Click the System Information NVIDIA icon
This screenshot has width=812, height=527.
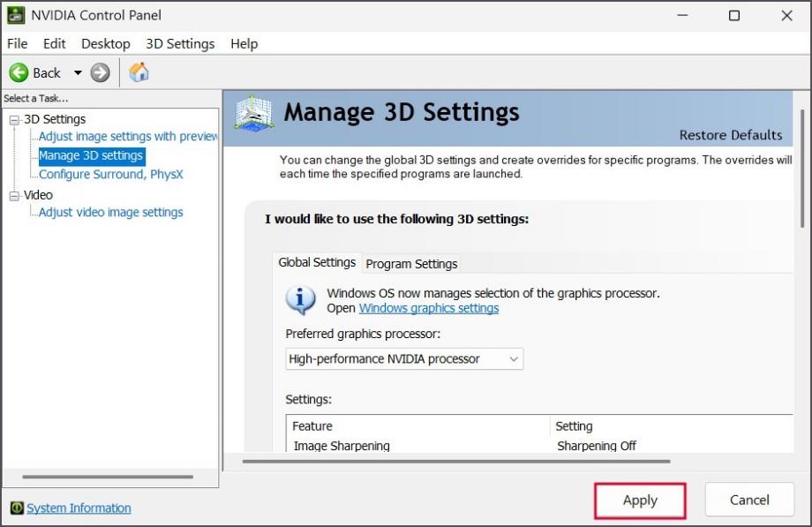(x=17, y=508)
